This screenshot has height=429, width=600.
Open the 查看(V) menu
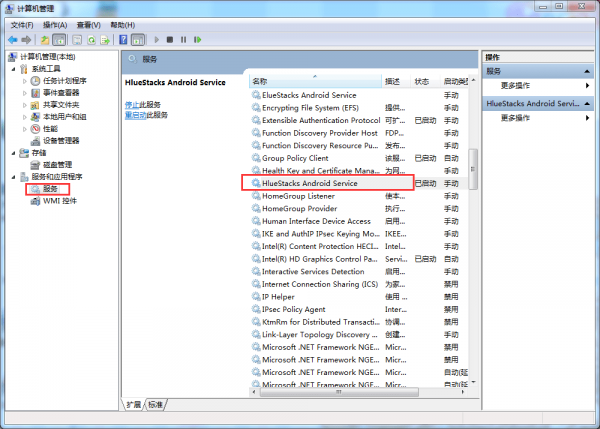[x=88, y=25]
